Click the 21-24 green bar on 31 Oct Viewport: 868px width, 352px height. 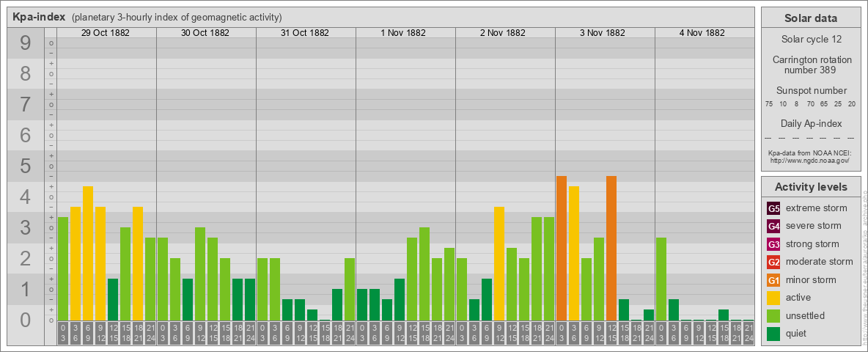(350, 290)
